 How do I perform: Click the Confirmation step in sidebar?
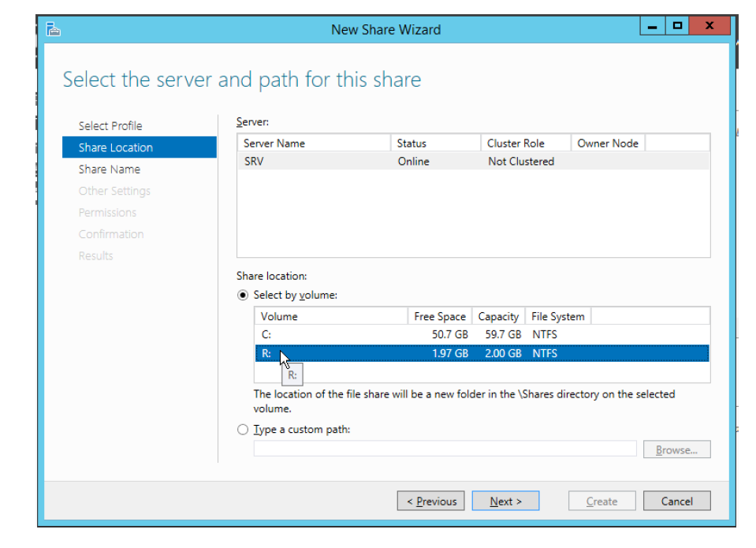(x=111, y=234)
